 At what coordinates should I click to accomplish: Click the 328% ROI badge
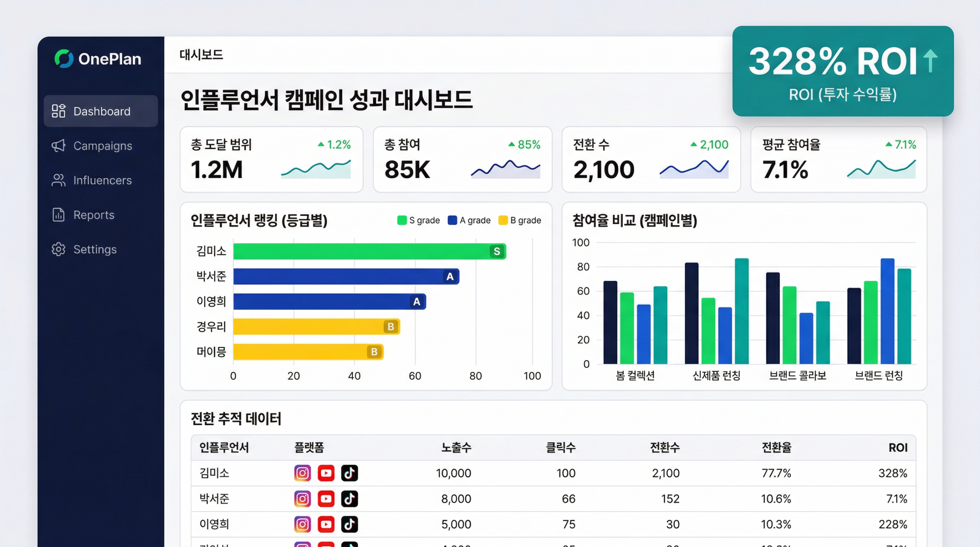[842, 71]
